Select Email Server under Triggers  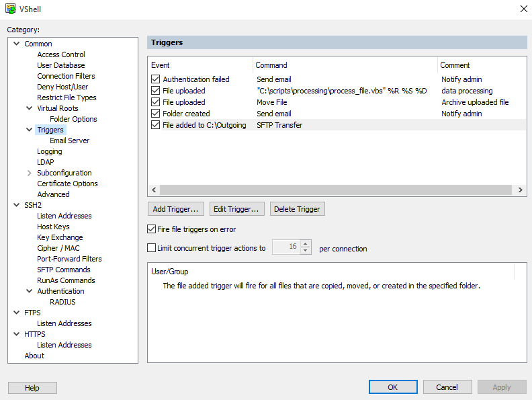tap(70, 141)
